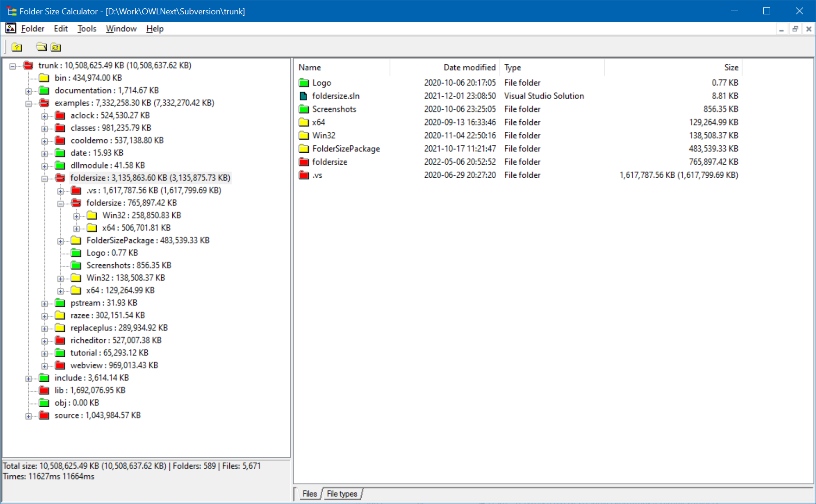This screenshot has width=816, height=504.
Task: Expand the Win32 : 258,850.83 KB node
Action: pos(76,216)
